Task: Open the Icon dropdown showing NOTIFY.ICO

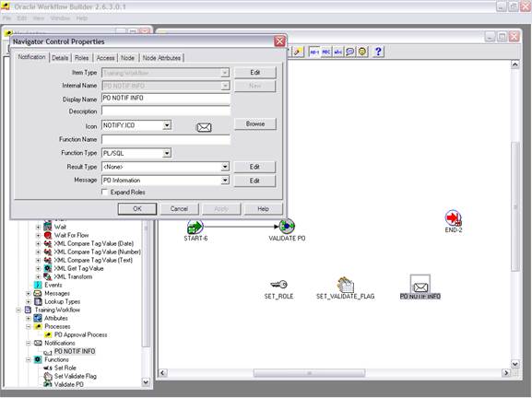Action: (167, 125)
